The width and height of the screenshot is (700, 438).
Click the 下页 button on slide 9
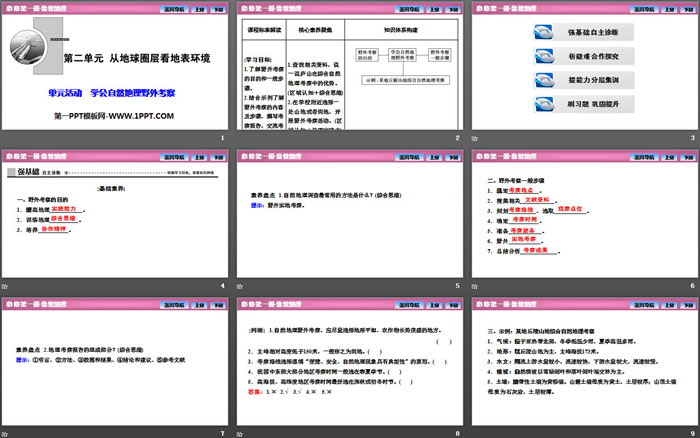click(x=688, y=305)
